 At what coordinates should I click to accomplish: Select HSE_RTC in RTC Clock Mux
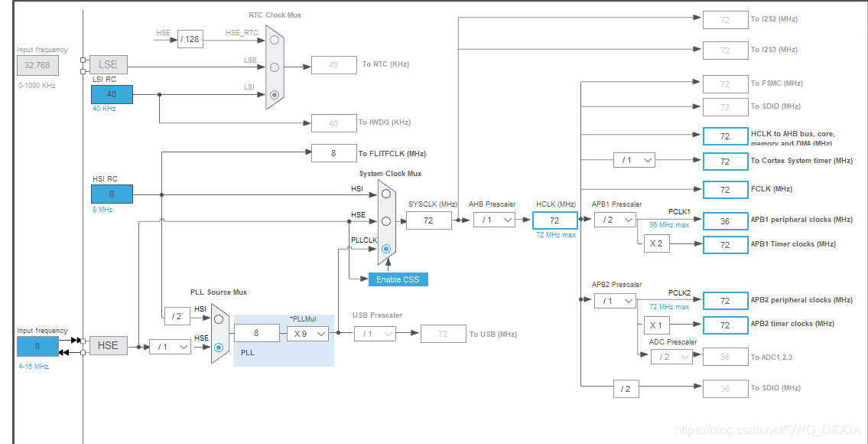point(275,40)
